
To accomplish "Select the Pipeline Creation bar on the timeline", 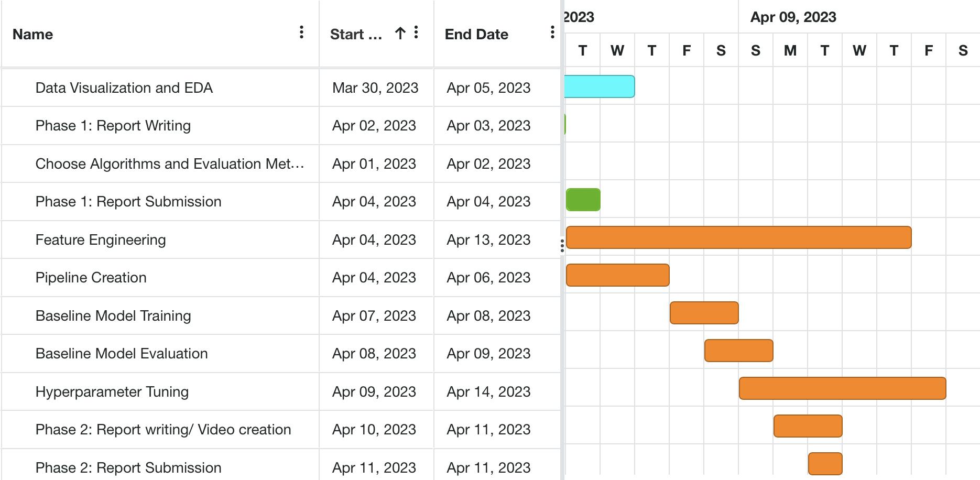I will point(618,272).
